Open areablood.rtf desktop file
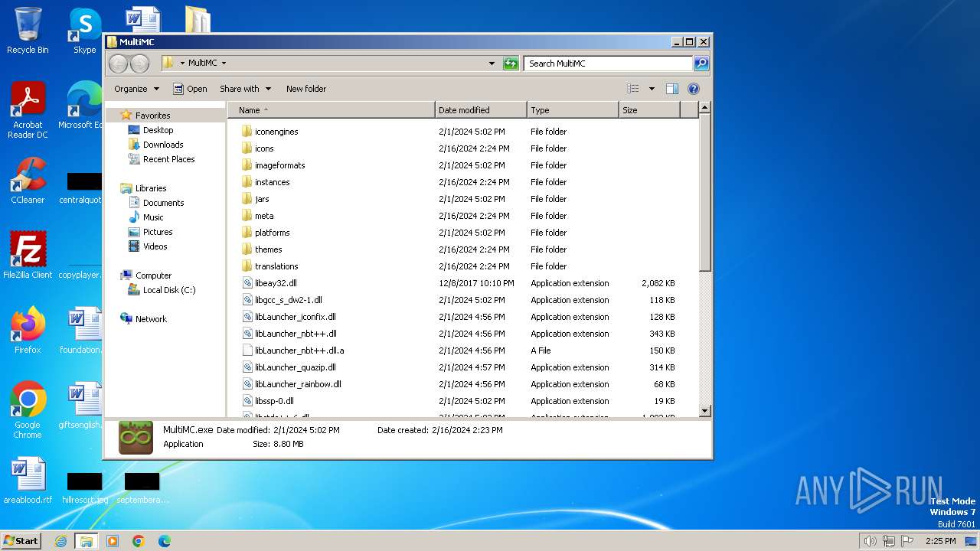 (x=28, y=481)
